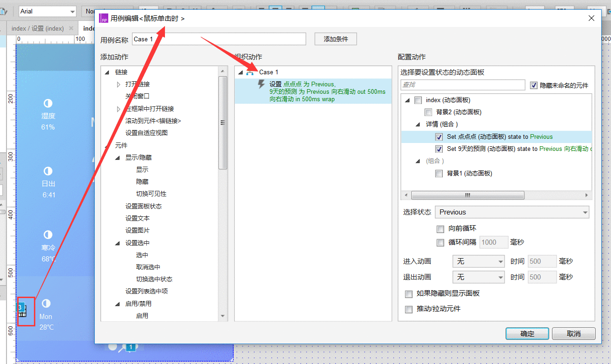Click the 退出动画 time 500 field
Screen dimensions: 611x364
[x=542, y=277]
